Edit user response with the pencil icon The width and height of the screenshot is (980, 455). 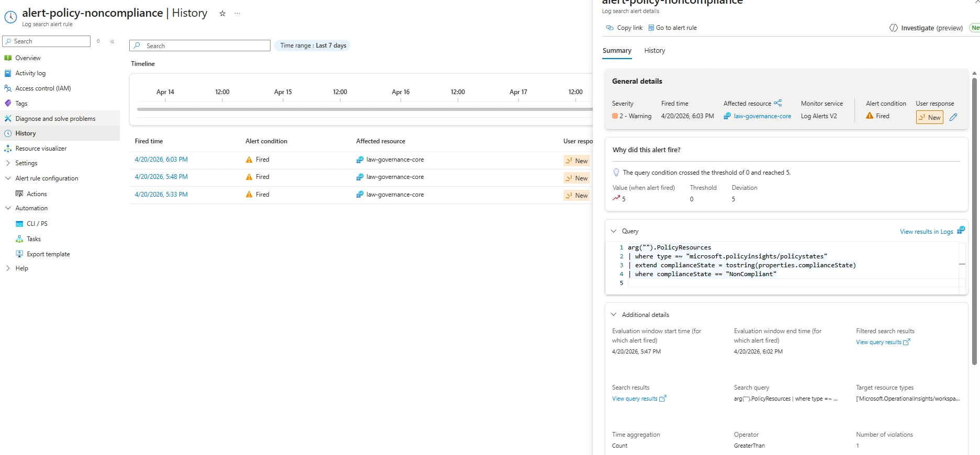(953, 117)
